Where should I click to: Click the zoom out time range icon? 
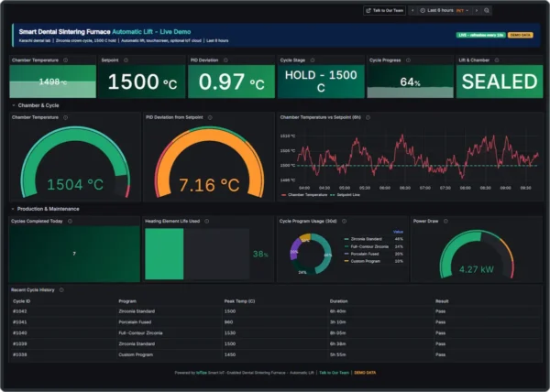click(x=487, y=10)
